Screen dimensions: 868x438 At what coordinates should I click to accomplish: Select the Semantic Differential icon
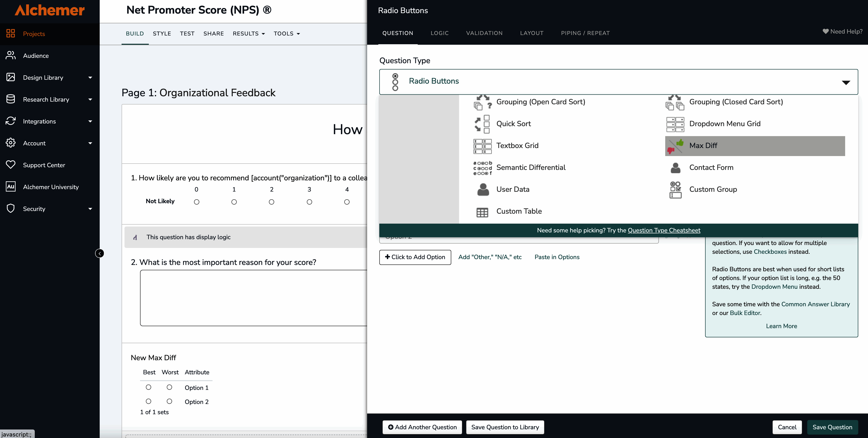[483, 168]
